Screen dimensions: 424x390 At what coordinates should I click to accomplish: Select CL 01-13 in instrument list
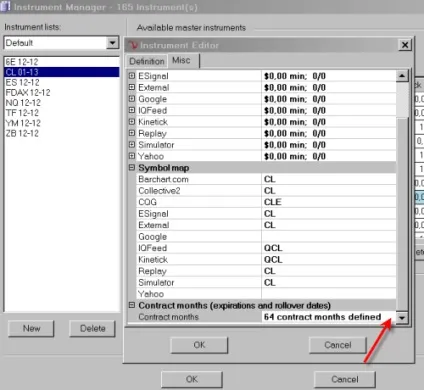point(62,72)
